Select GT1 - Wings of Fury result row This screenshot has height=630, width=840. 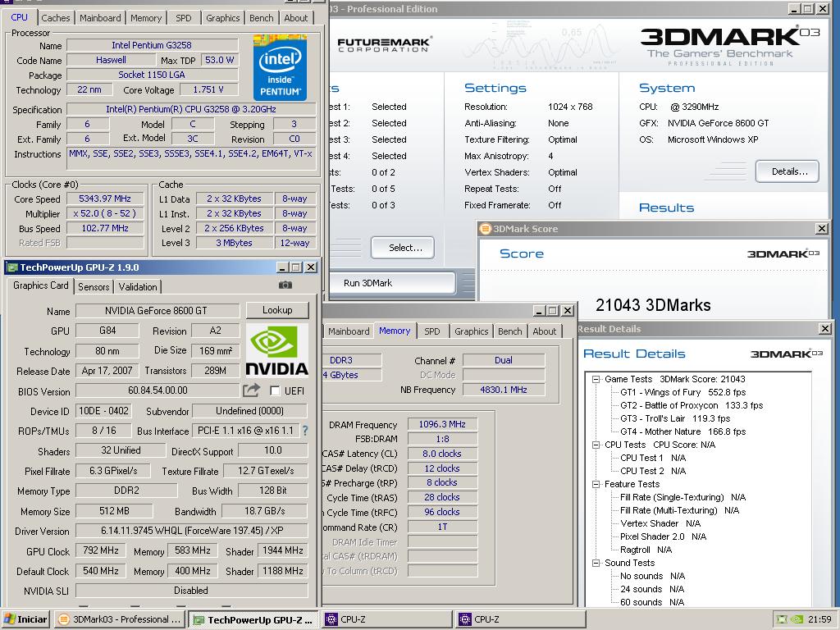(683, 392)
